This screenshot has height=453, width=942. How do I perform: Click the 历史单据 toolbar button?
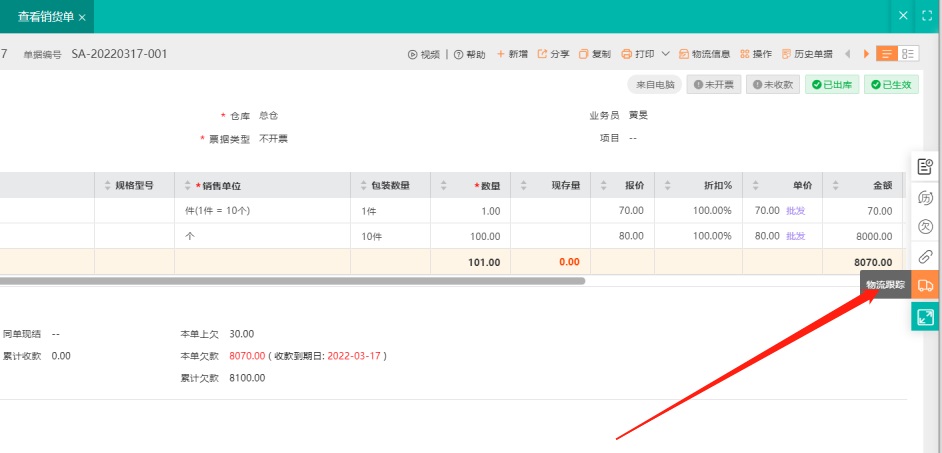(x=806, y=54)
